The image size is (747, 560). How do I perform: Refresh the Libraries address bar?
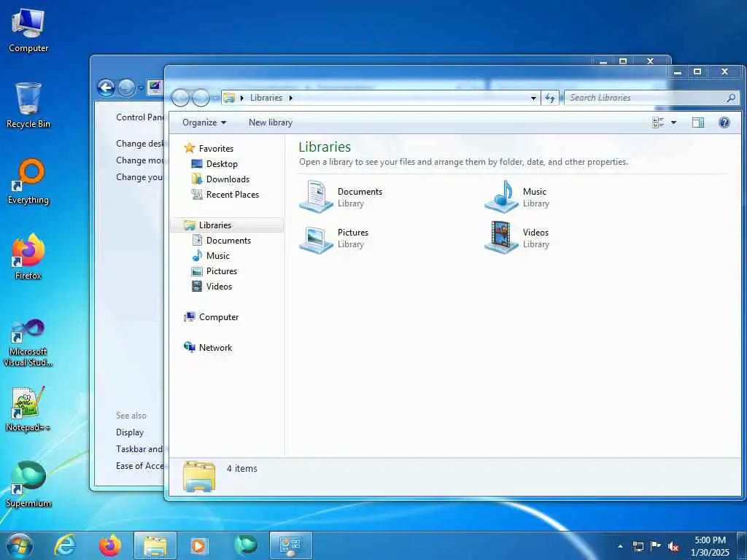tap(550, 98)
